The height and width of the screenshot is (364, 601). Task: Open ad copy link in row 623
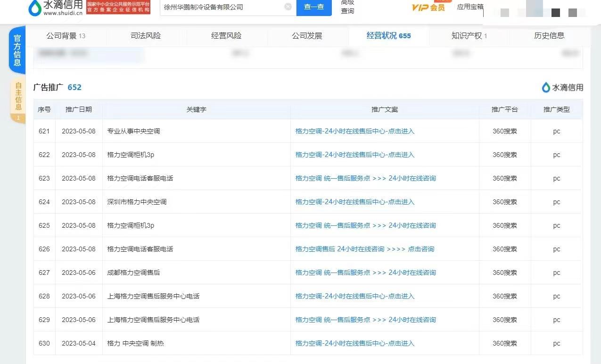pos(366,178)
